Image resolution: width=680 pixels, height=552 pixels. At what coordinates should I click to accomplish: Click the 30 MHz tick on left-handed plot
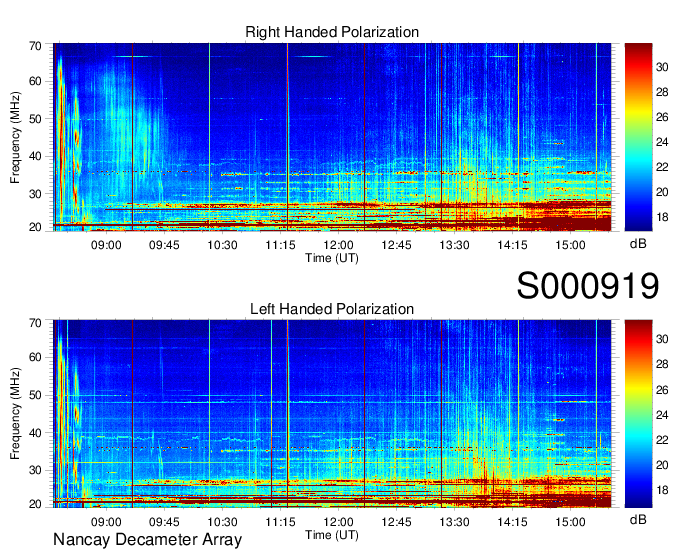coord(35,470)
